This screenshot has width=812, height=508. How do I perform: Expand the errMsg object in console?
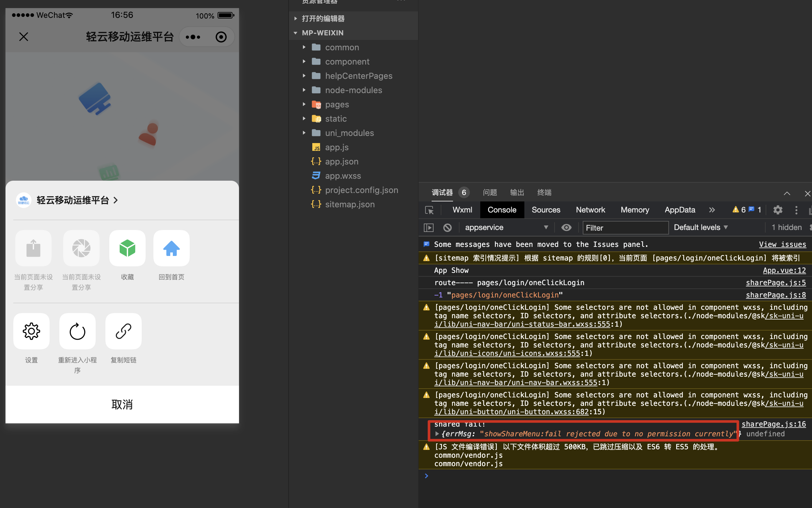[x=437, y=434]
